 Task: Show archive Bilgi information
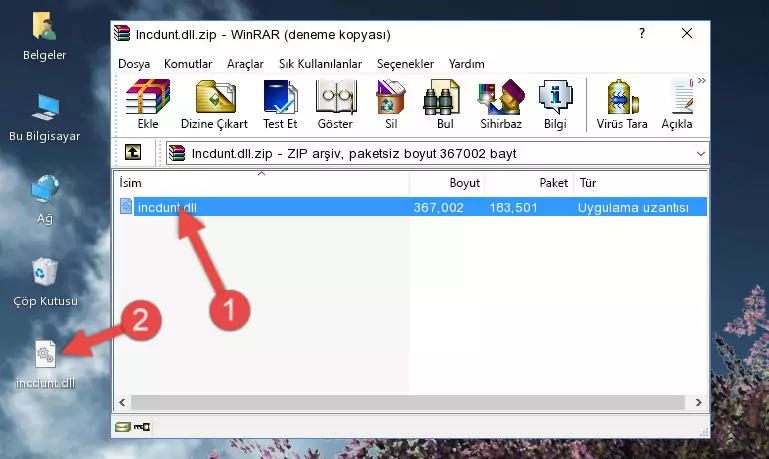(x=555, y=104)
